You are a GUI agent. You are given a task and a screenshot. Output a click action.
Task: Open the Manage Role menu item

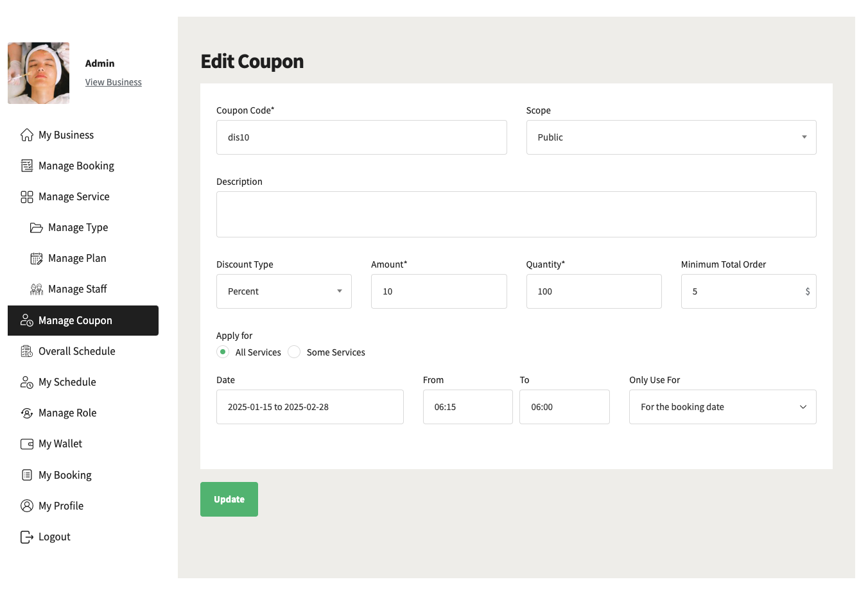[67, 413]
